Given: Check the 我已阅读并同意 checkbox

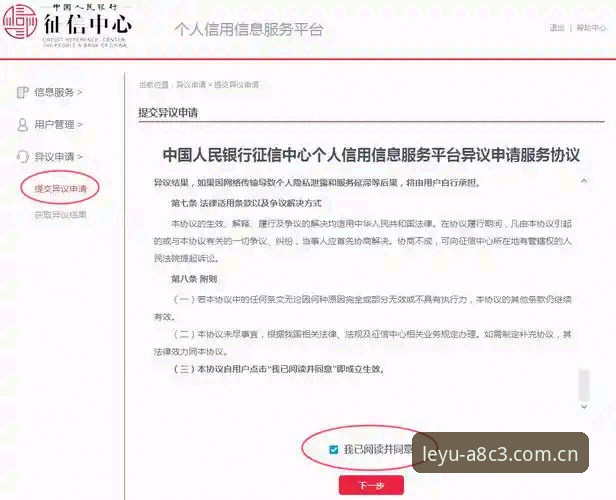Looking at the screenshot, I should (x=334, y=449).
